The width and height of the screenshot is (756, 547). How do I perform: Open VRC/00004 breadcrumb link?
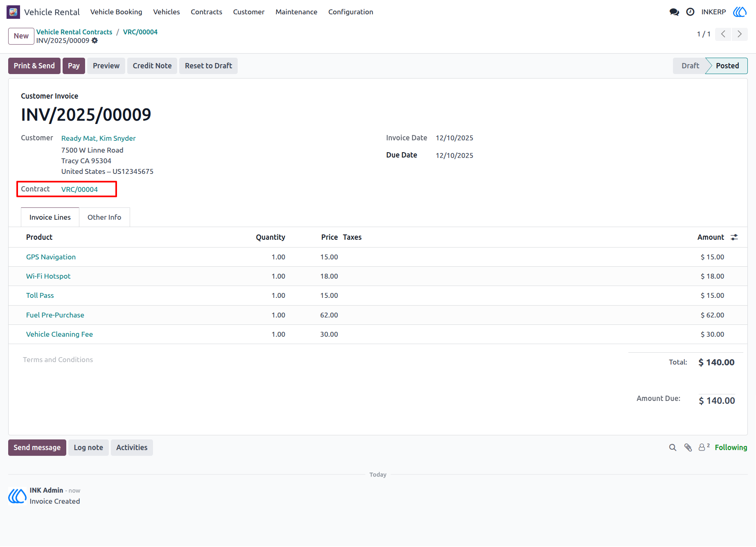click(140, 32)
